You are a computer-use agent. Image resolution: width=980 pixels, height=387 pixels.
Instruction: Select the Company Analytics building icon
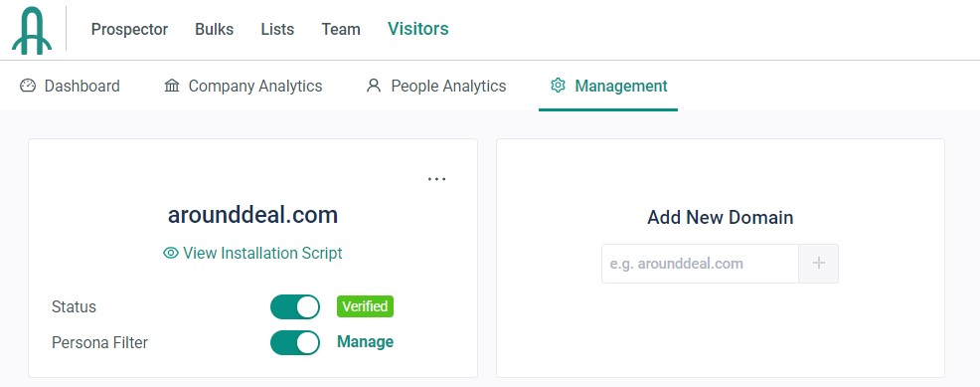click(x=172, y=86)
